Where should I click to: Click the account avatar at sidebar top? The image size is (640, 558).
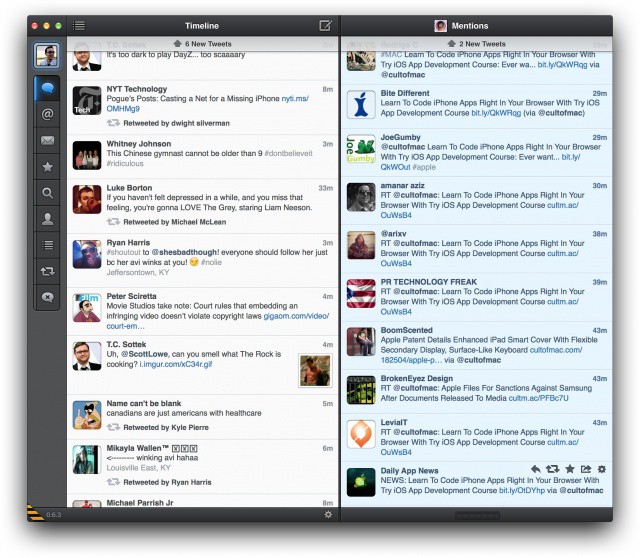[x=47, y=55]
